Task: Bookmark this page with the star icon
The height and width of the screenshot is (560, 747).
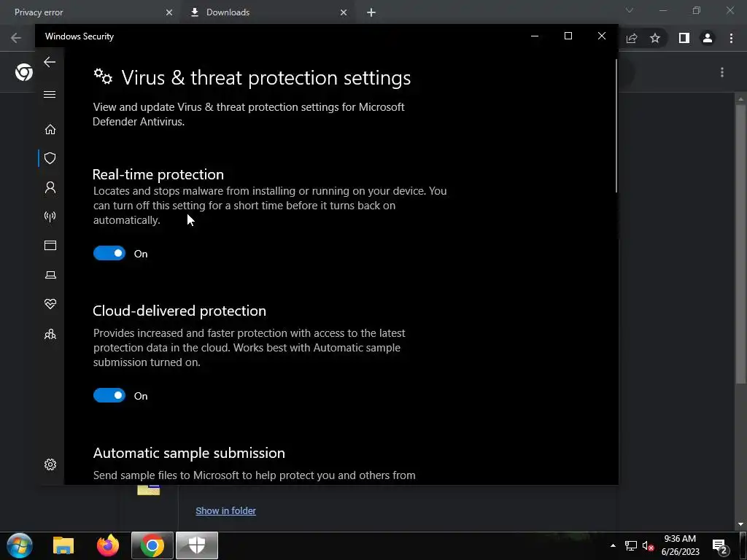Action: pos(655,38)
